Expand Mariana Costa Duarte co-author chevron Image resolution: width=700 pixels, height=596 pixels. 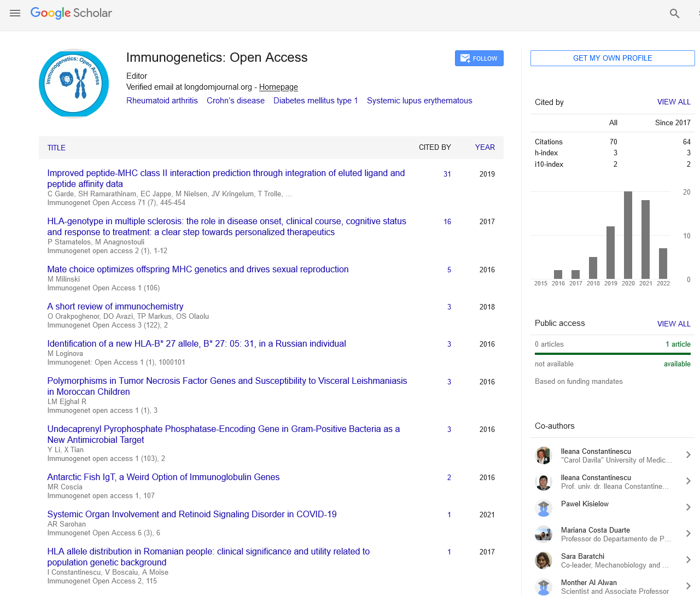688,534
